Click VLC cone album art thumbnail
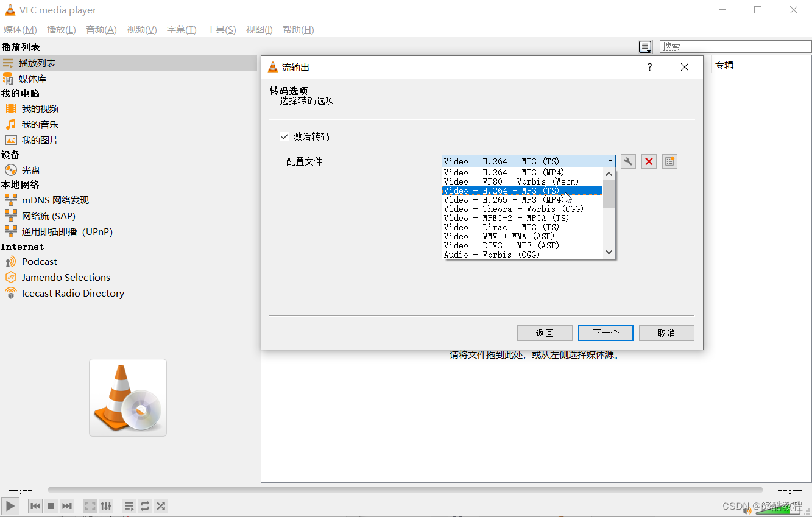This screenshot has width=812, height=517. coord(128,398)
